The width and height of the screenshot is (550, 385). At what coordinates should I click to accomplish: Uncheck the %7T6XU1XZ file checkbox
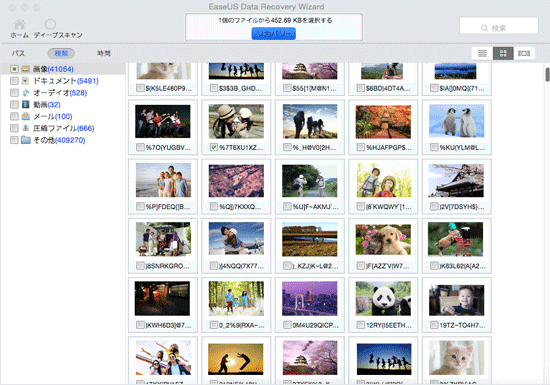[x=214, y=147]
